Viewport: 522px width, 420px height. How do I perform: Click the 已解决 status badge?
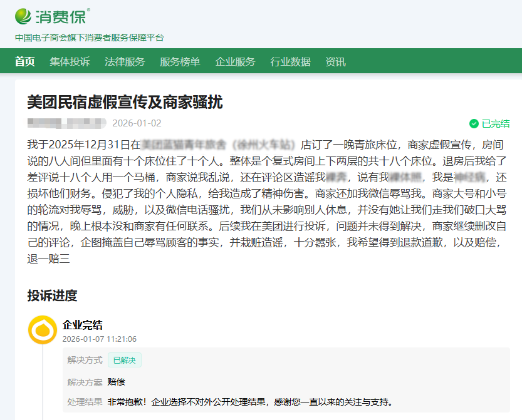pyautogui.click(x=125, y=360)
